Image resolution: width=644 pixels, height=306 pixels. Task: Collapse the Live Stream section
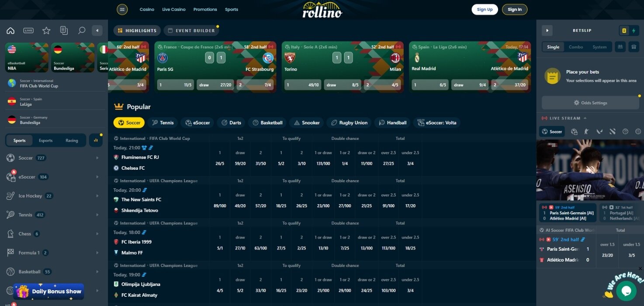585,118
